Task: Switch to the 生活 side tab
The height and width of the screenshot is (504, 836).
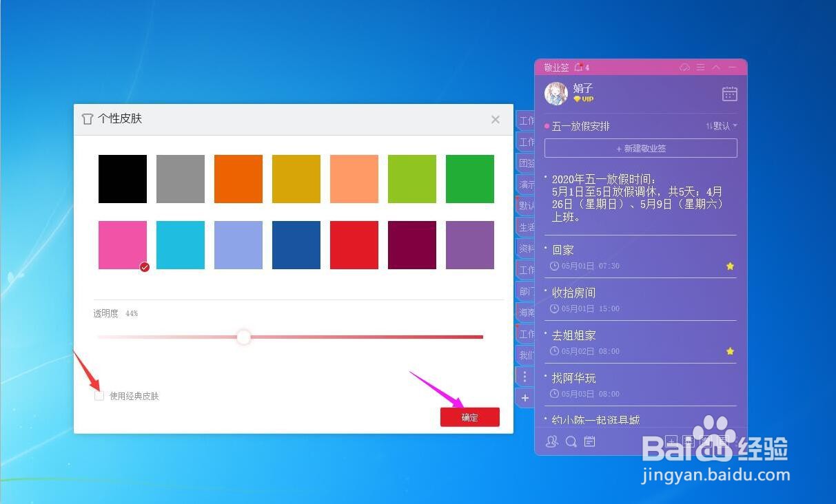Action: click(x=525, y=227)
